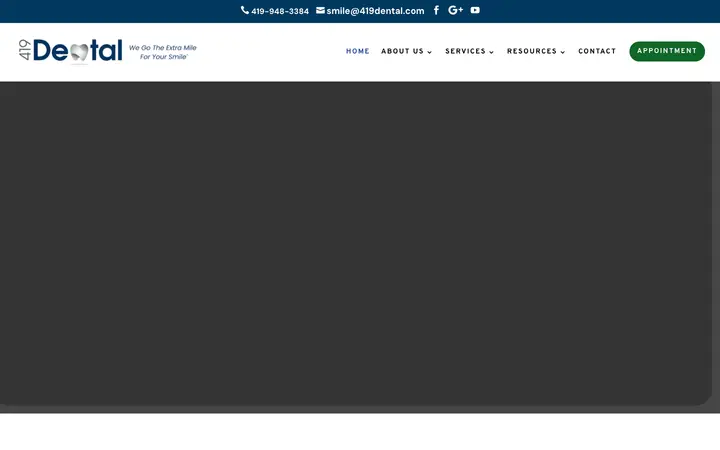The image size is (720, 450).
Task: Go to the Home menu item
Action: coord(358,51)
